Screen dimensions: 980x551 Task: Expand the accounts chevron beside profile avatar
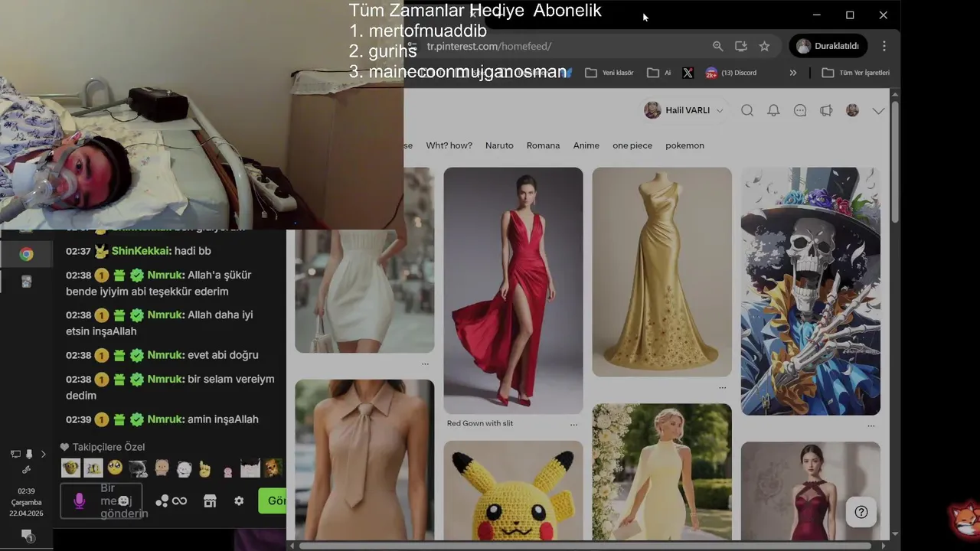click(878, 111)
